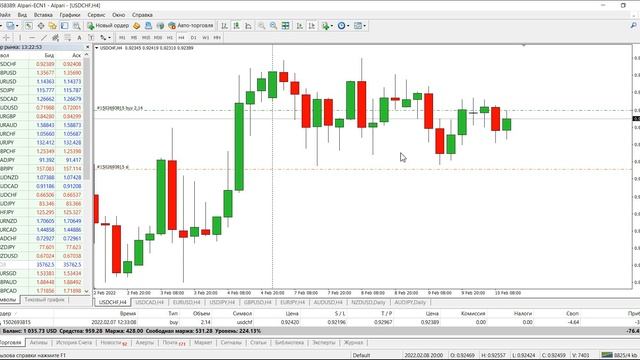Switch chart to Japanese candlesticks
Image resolution: width=640 pixels, height=360 pixels.
click(236, 26)
